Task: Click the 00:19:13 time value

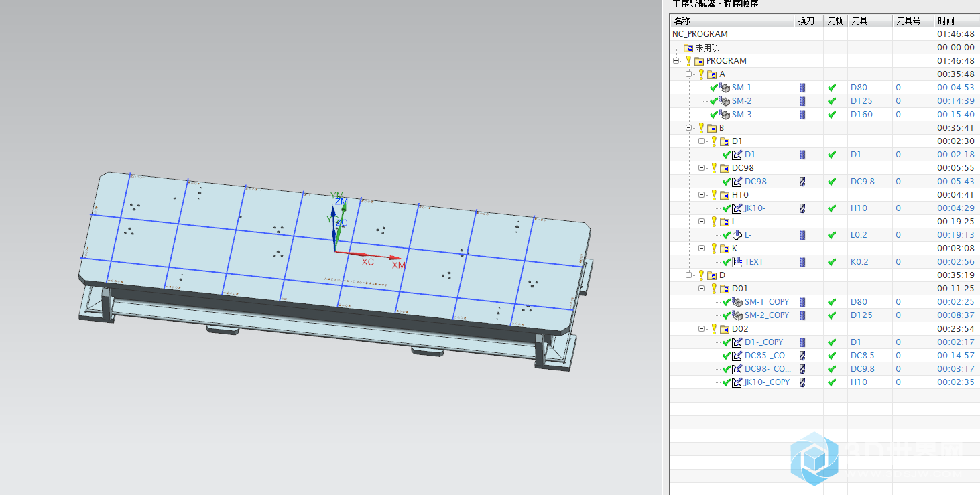Action: tap(956, 235)
